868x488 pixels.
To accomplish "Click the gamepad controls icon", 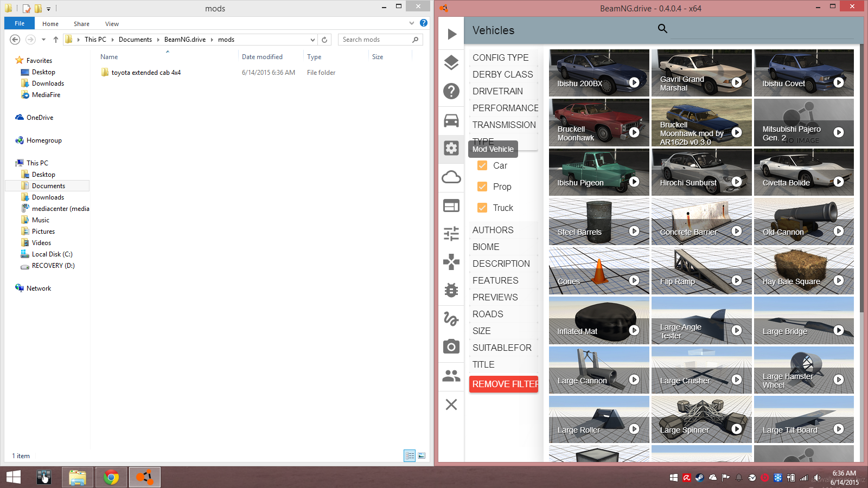I will 451,262.
